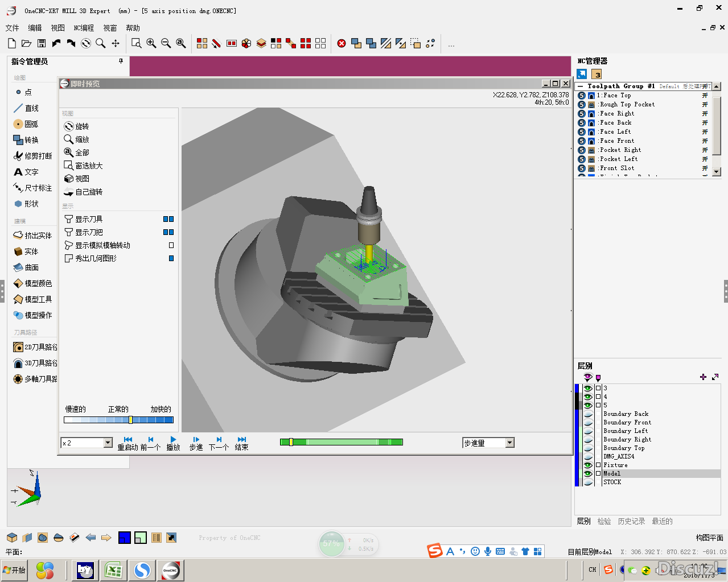Show the Boundary Back layer

coord(588,414)
